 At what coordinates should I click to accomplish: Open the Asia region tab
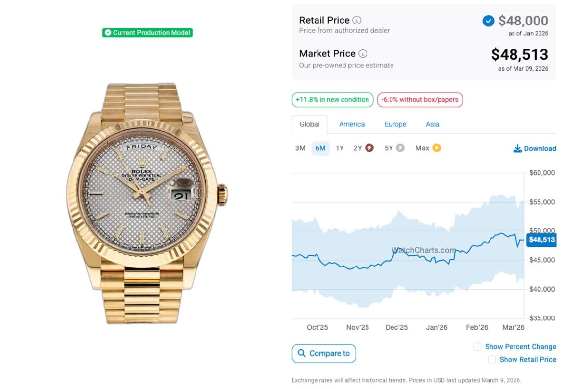[432, 124]
